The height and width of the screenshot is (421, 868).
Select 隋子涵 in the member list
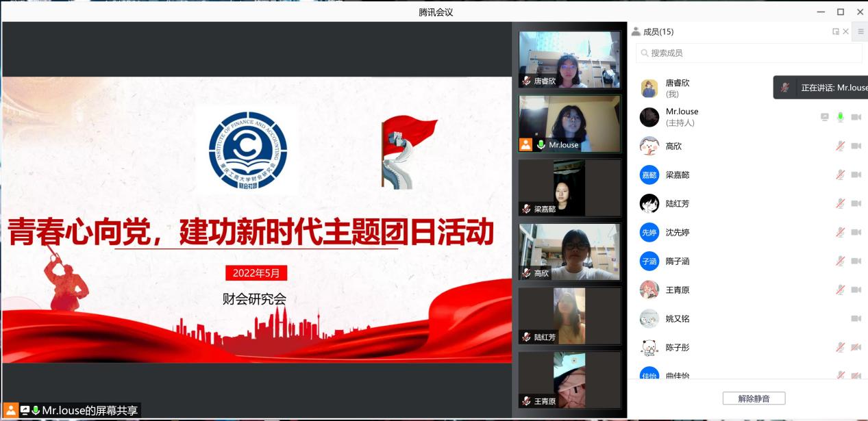[678, 261]
